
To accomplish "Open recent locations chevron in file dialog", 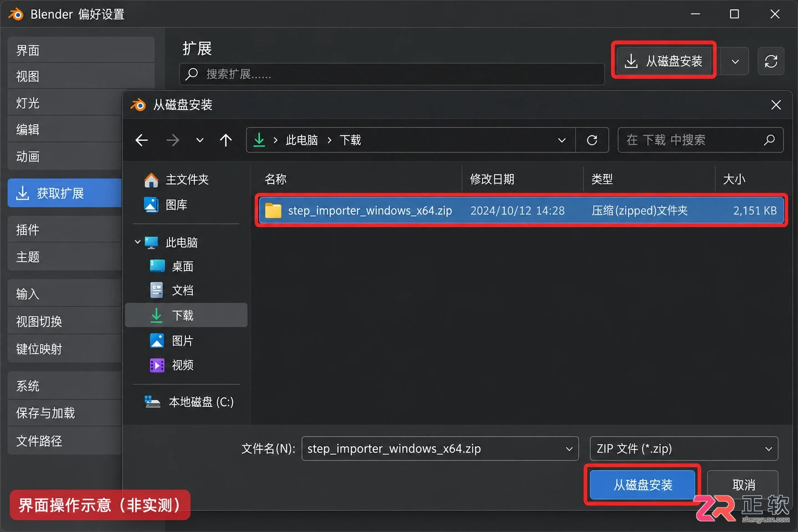I will [199, 140].
